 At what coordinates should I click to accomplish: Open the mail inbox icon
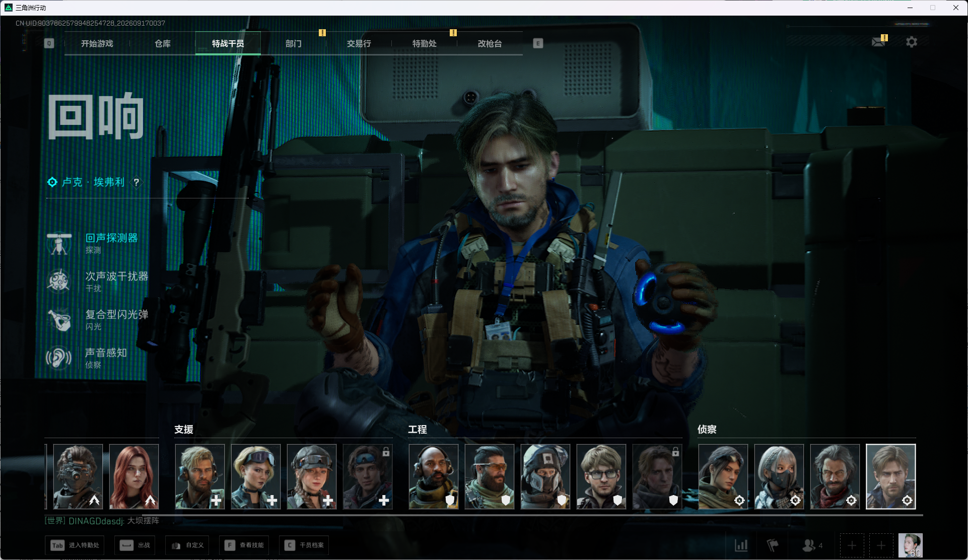tap(879, 42)
